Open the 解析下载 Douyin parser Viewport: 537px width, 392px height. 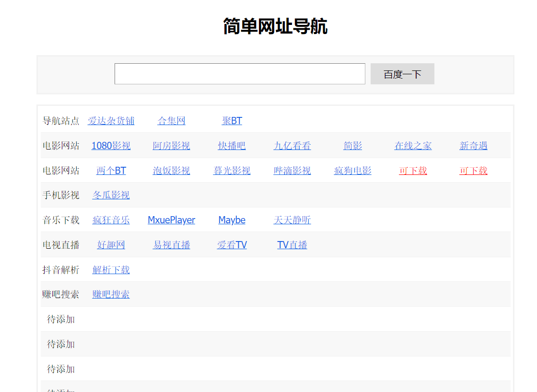[111, 270]
